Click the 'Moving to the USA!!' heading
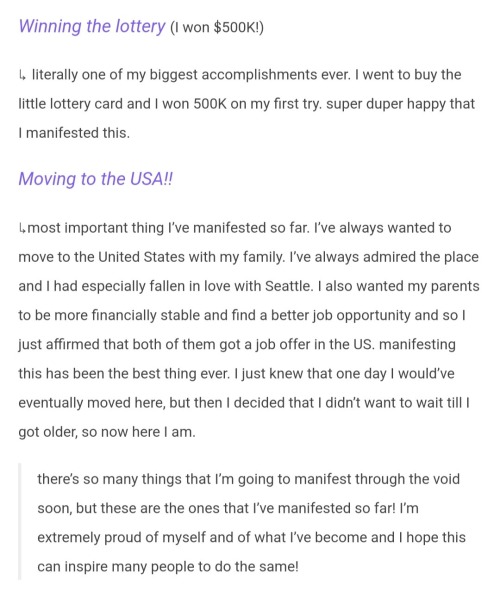The width and height of the screenshot is (500, 592). point(96,179)
